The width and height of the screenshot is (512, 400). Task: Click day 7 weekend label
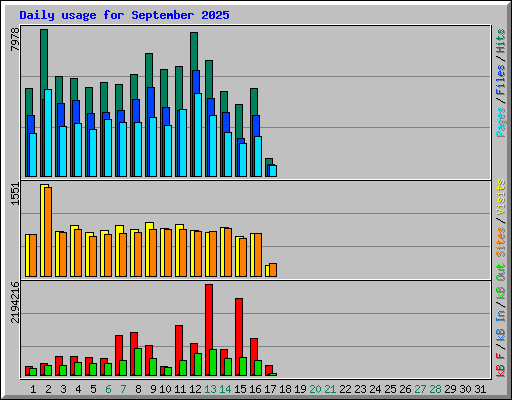coord(123,389)
